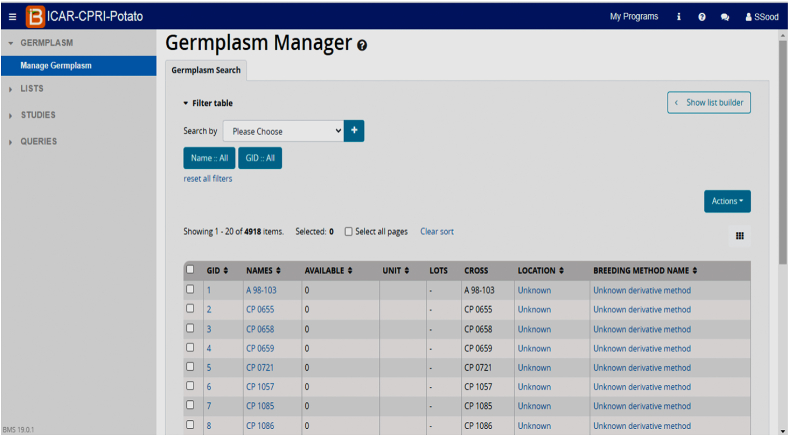Expand the Lists sidebar section

32,89
